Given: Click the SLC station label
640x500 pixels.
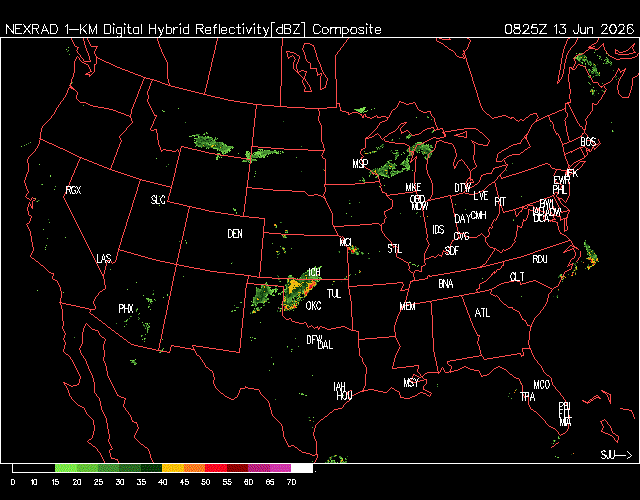Looking at the screenshot, I should click(x=158, y=200).
